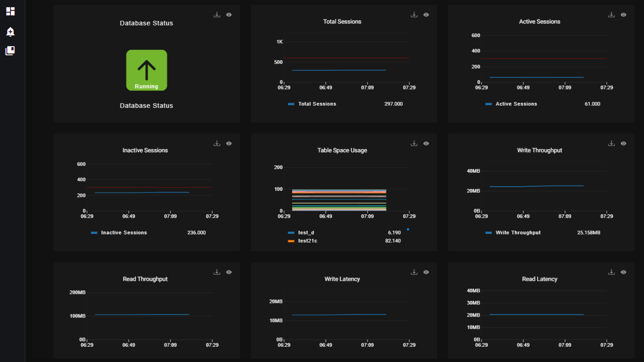Screen dimensions: 644x362
Task: Select the Write Throughput legend label
Action: [518, 233]
